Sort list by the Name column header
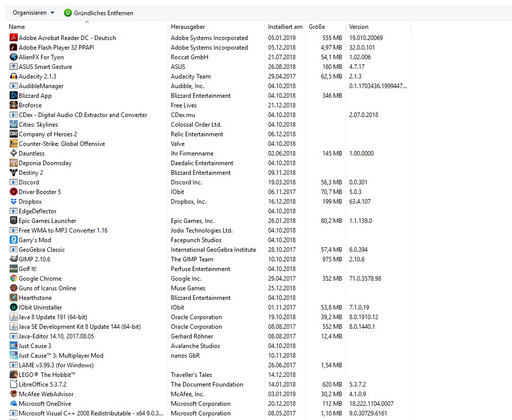This screenshot has height=420, width=512. (x=17, y=27)
